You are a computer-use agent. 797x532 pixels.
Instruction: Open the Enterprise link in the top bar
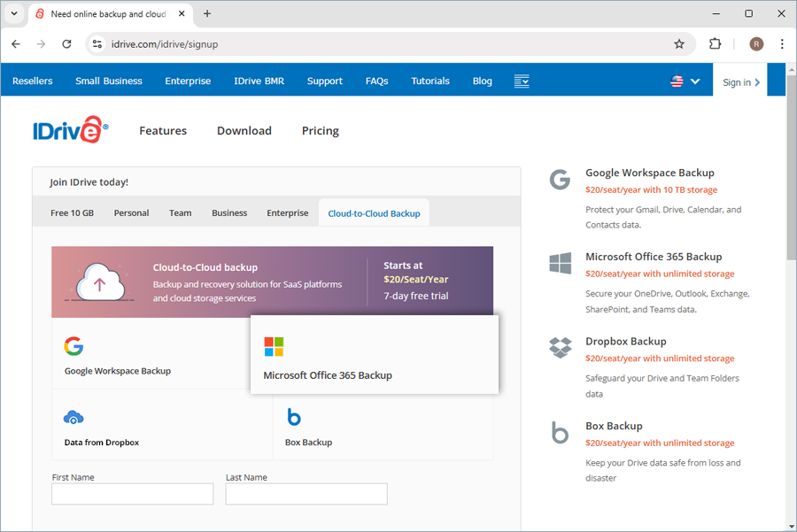[188, 81]
